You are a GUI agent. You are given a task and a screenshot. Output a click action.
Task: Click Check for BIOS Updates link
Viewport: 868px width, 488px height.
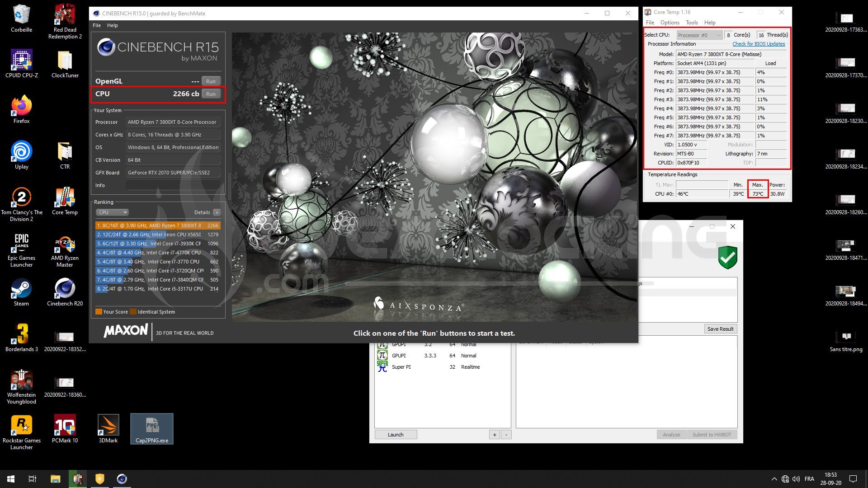pos(759,44)
